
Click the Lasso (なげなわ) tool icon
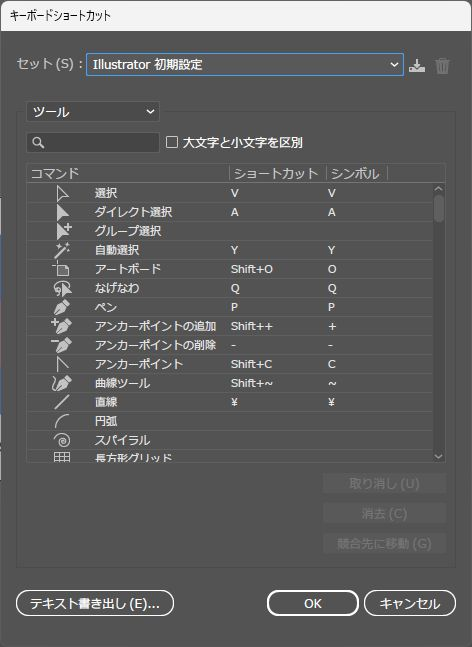tap(62, 288)
